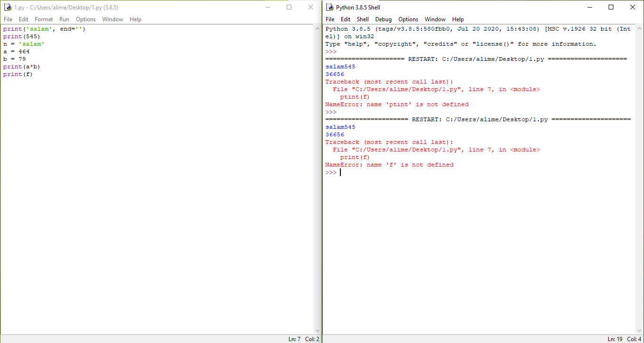Open Run menu in editor window
Screen dimensions: 644x343
pos(64,19)
